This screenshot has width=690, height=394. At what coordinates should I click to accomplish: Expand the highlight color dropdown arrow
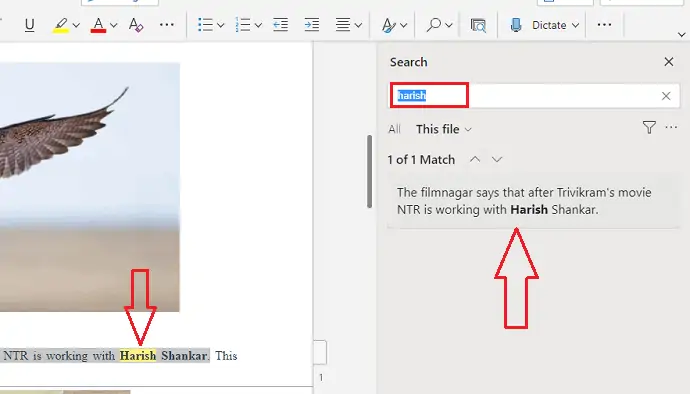(x=76, y=26)
